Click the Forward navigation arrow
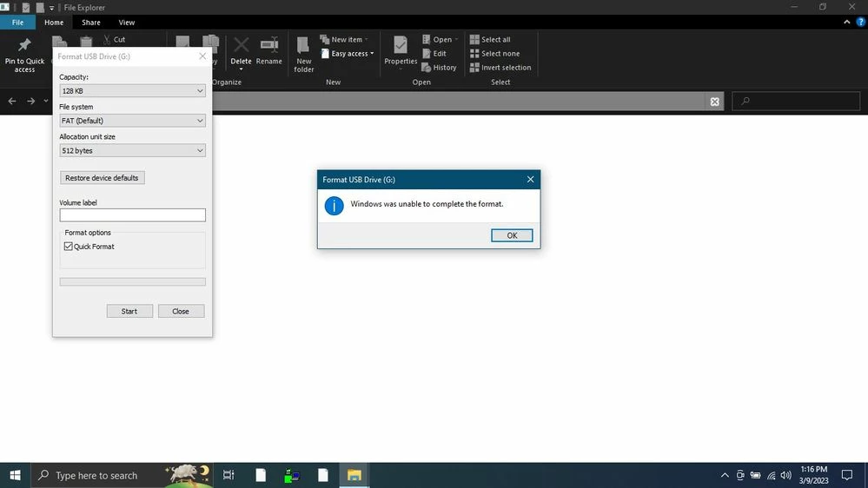The height and width of the screenshot is (488, 868). (x=30, y=101)
